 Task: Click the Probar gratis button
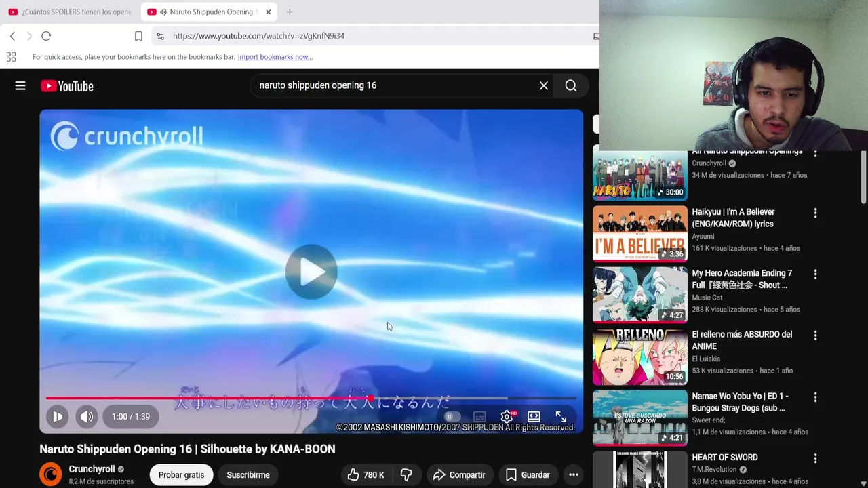click(x=181, y=475)
